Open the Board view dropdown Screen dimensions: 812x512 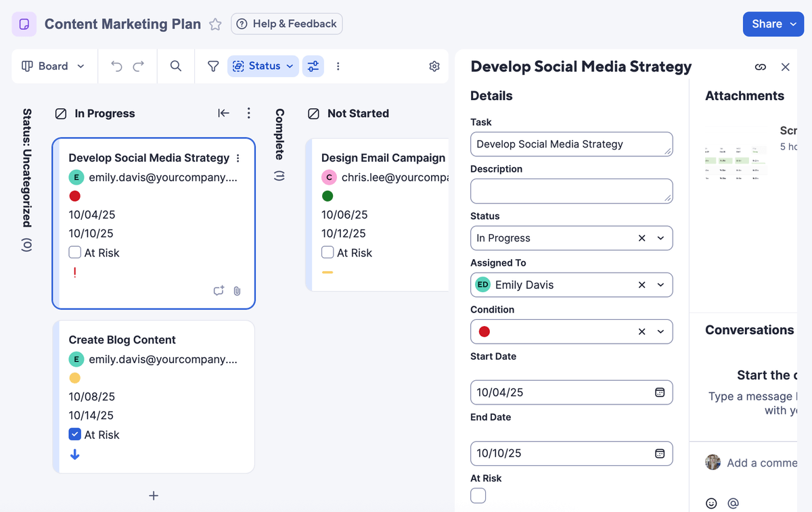[54, 66]
